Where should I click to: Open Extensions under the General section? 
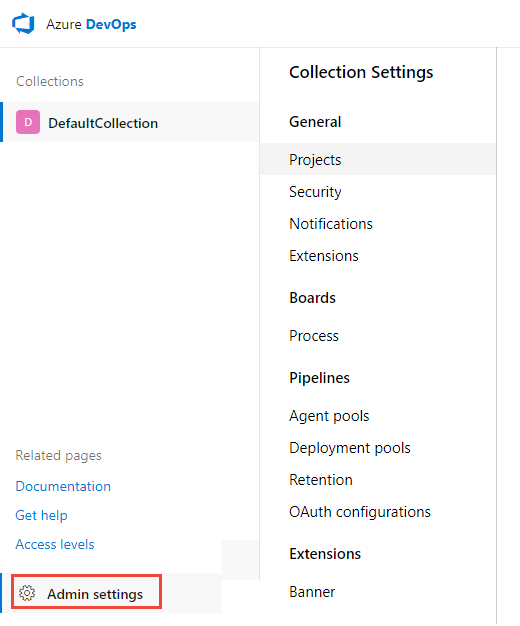tap(324, 256)
